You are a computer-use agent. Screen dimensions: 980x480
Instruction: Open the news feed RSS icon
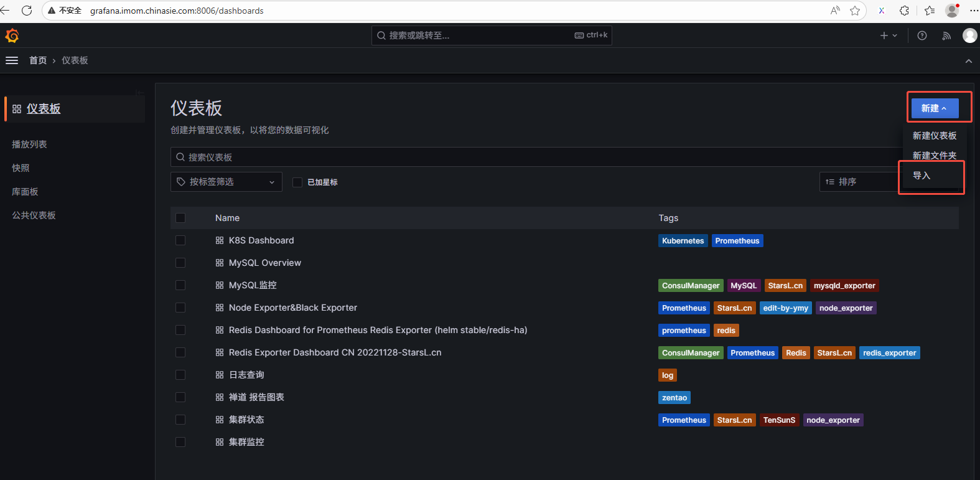point(946,35)
